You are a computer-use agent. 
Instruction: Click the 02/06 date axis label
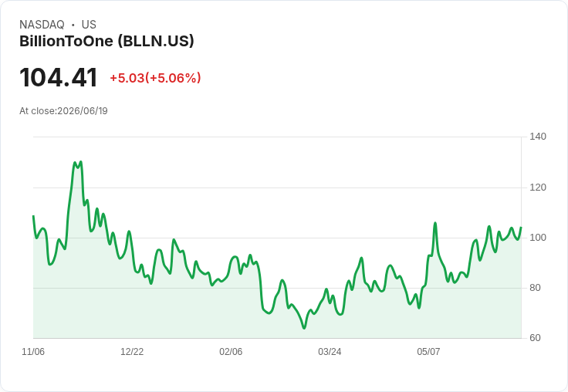pos(231,351)
